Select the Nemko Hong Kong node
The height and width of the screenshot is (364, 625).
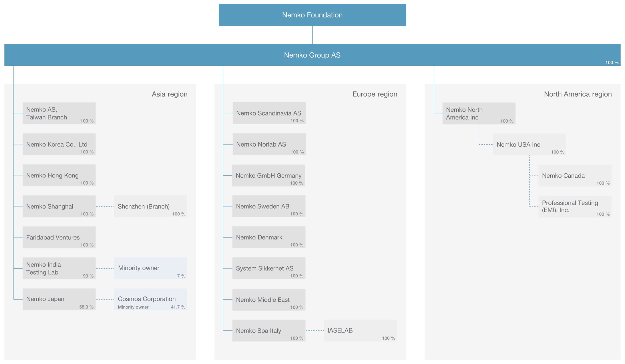(x=59, y=175)
